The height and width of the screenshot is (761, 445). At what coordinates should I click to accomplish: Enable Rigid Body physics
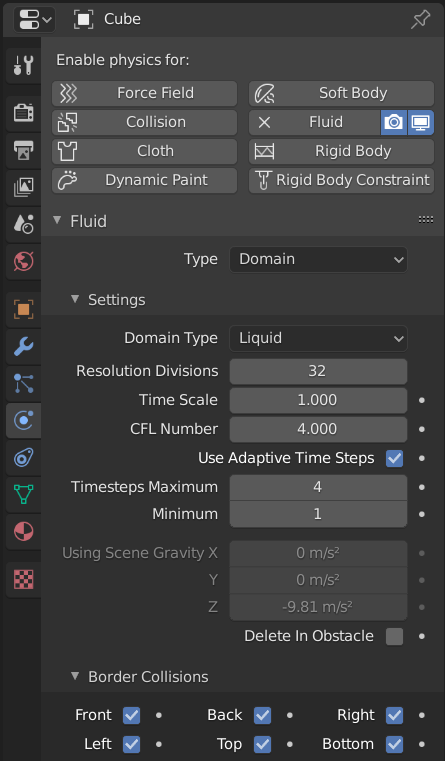(341, 151)
